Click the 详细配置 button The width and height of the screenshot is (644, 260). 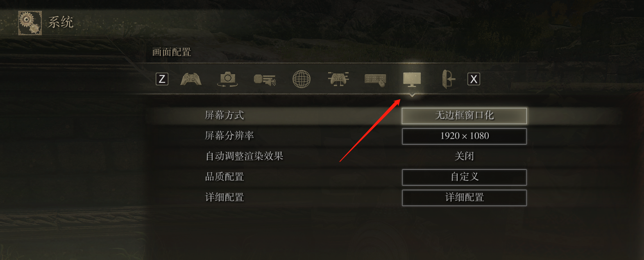(x=464, y=198)
